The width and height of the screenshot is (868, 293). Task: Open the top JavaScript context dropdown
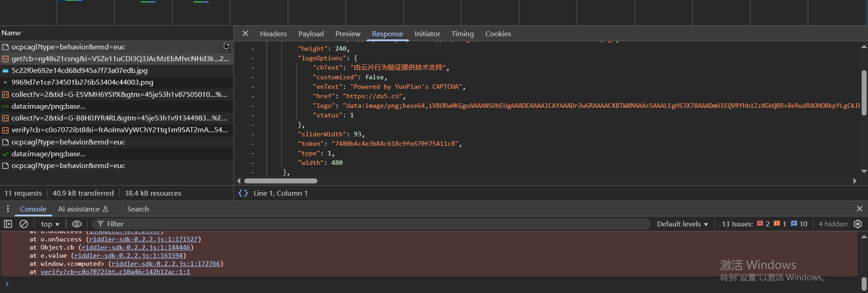pyautogui.click(x=50, y=224)
